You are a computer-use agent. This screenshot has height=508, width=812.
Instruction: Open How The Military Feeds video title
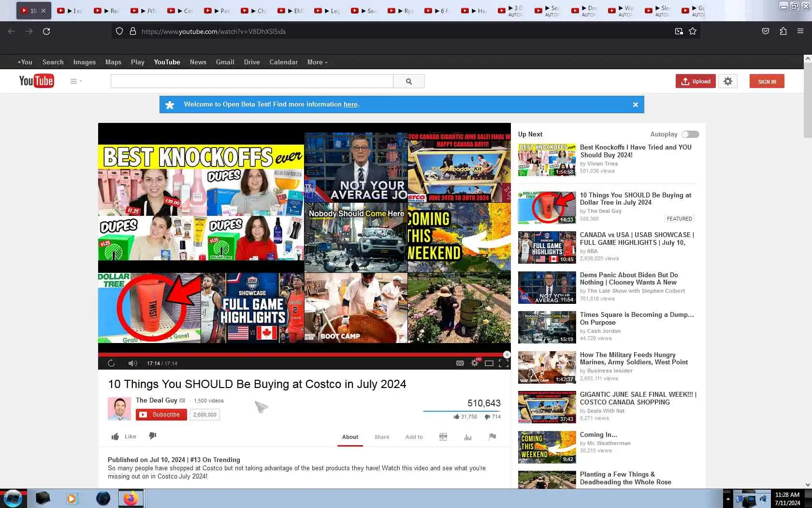pos(634,359)
